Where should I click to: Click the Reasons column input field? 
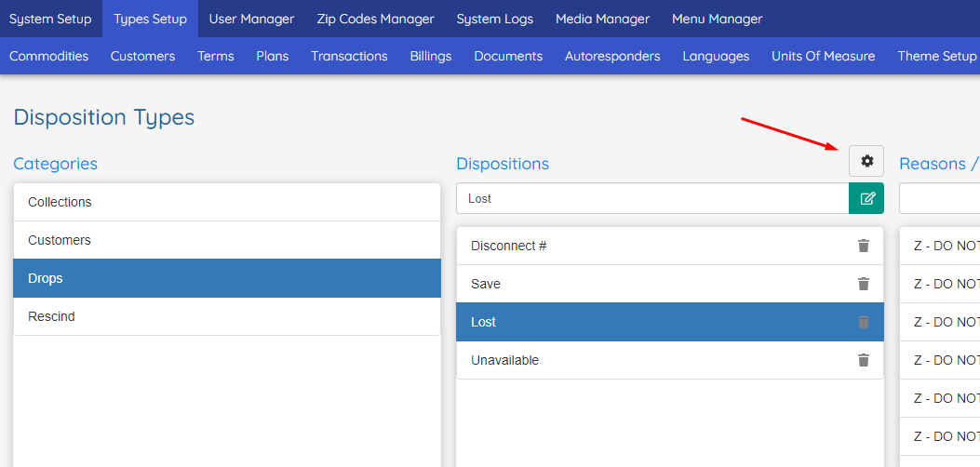click(939, 198)
